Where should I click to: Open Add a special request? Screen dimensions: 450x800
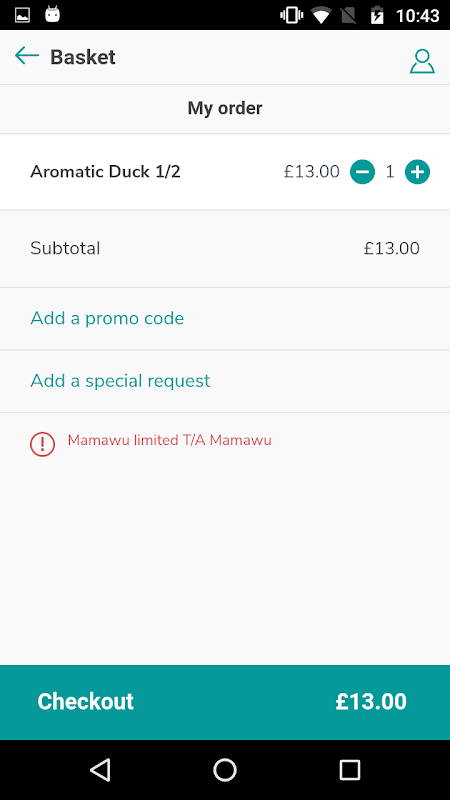pyautogui.click(x=120, y=381)
